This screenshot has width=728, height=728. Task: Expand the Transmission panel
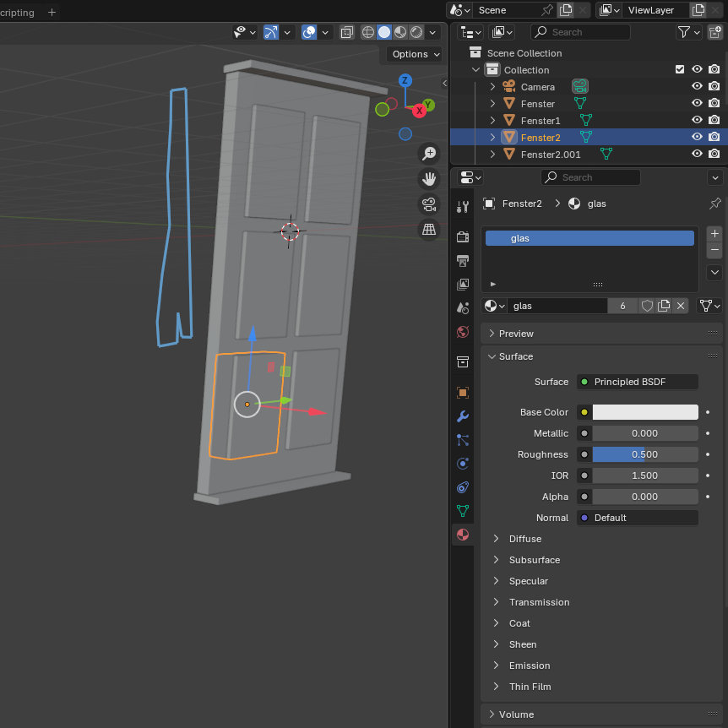pyautogui.click(x=539, y=602)
